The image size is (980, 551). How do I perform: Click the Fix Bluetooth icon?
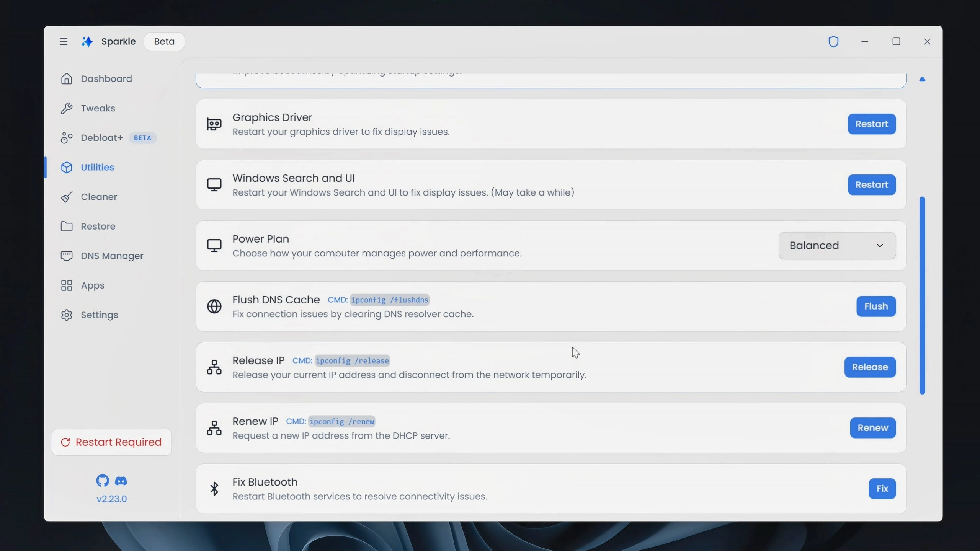pyautogui.click(x=214, y=489)
